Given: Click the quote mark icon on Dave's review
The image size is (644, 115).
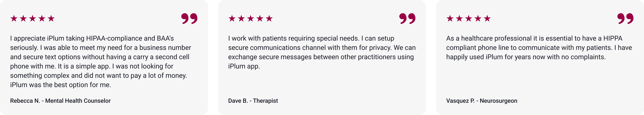Looking at the screenshot, I should pyautogui.click(x=407, y=19).
